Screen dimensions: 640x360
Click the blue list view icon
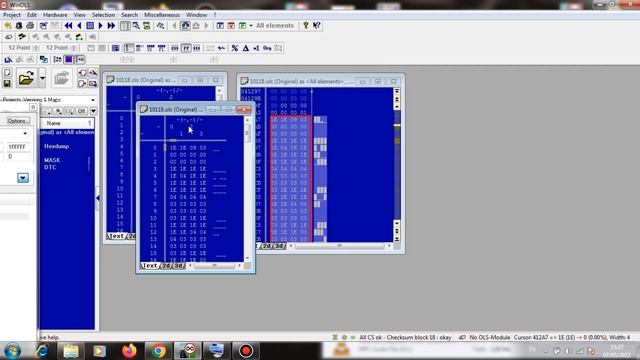coord(116,48)
